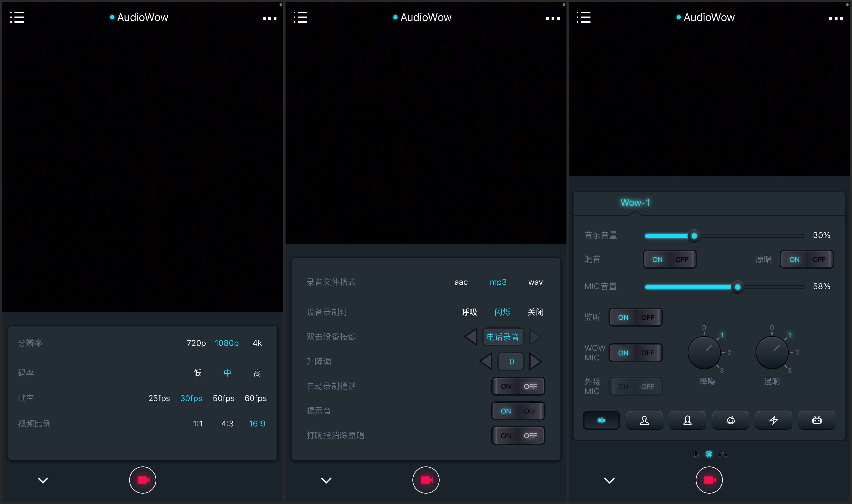Click the chip page indicator icon
Viewport: 852px width, 504px height.
(x=709, y=454)
